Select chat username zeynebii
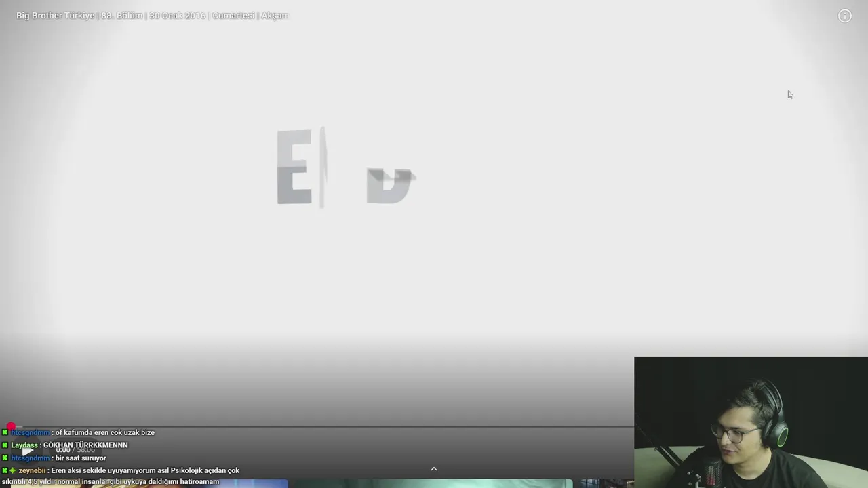This screenshot has width=868, height=488. [32, 470]
